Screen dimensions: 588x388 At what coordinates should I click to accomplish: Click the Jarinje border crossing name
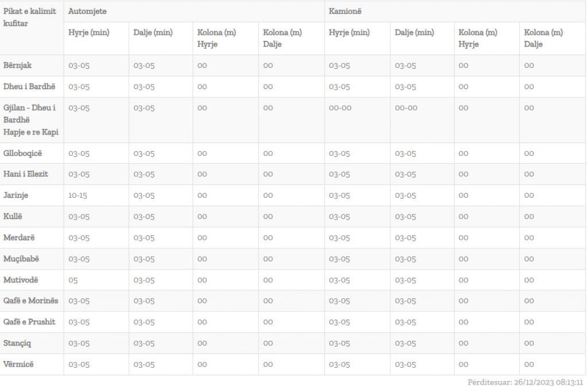click(16, 195)
